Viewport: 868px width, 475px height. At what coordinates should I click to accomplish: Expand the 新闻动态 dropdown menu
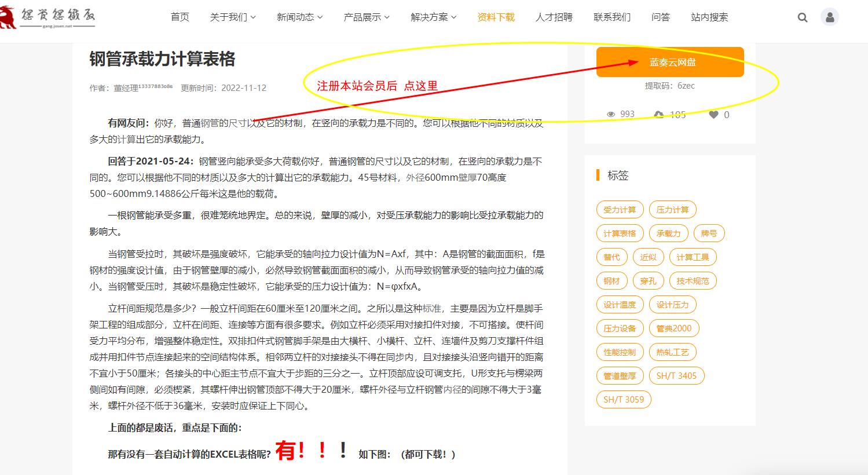tap(299, 17)
